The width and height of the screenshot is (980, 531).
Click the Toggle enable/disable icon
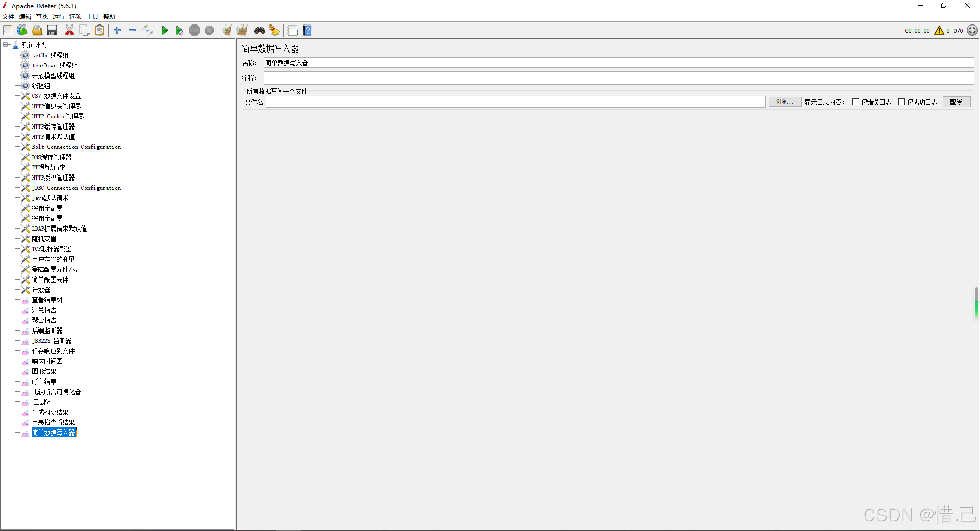coord(147,31)
